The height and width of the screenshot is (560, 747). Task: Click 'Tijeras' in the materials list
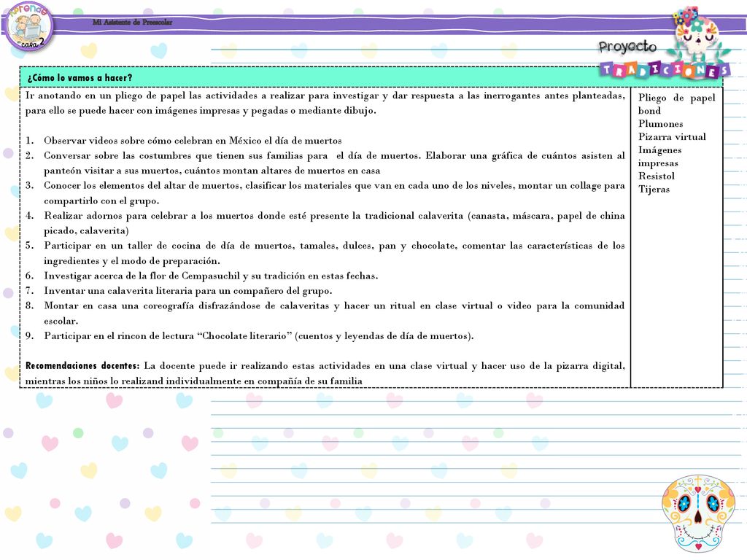coord(654,189)
